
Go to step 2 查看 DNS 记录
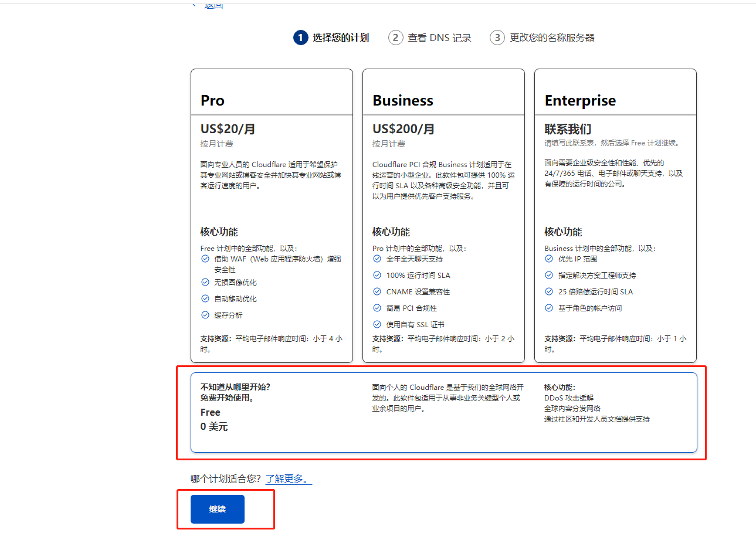[430, 38]
